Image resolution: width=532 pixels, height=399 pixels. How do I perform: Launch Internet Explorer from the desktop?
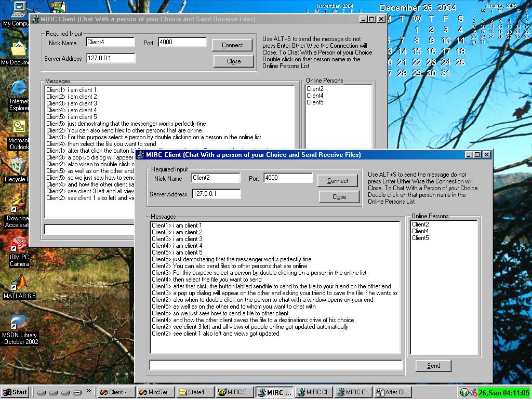(x=19, y=89)
